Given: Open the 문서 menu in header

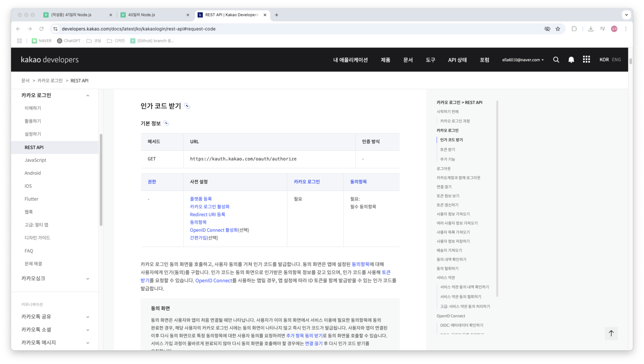Looking at the screenshot, I should [x=408, y=60].
